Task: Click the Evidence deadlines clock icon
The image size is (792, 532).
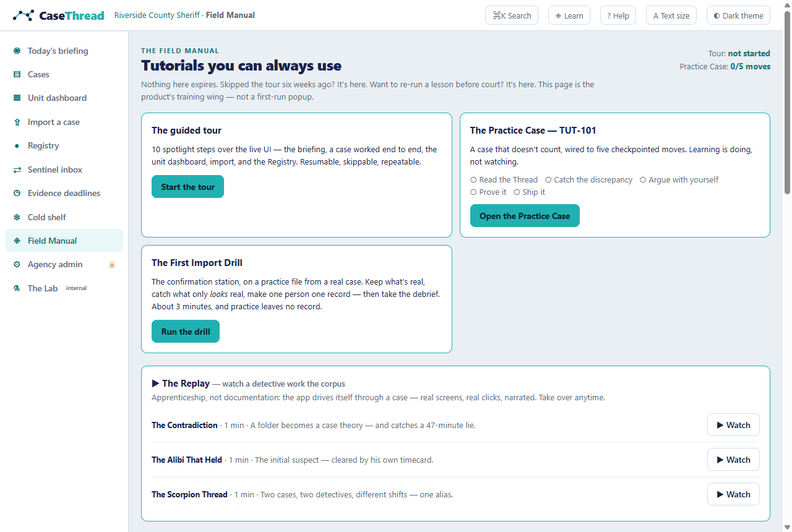Action: click(x=17, y=193)
